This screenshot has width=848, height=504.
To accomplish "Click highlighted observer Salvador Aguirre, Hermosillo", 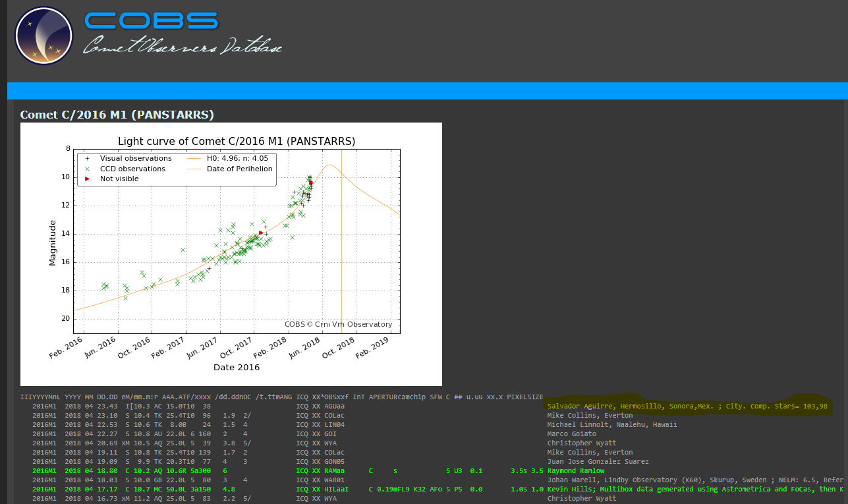I will tap(687, 406).
